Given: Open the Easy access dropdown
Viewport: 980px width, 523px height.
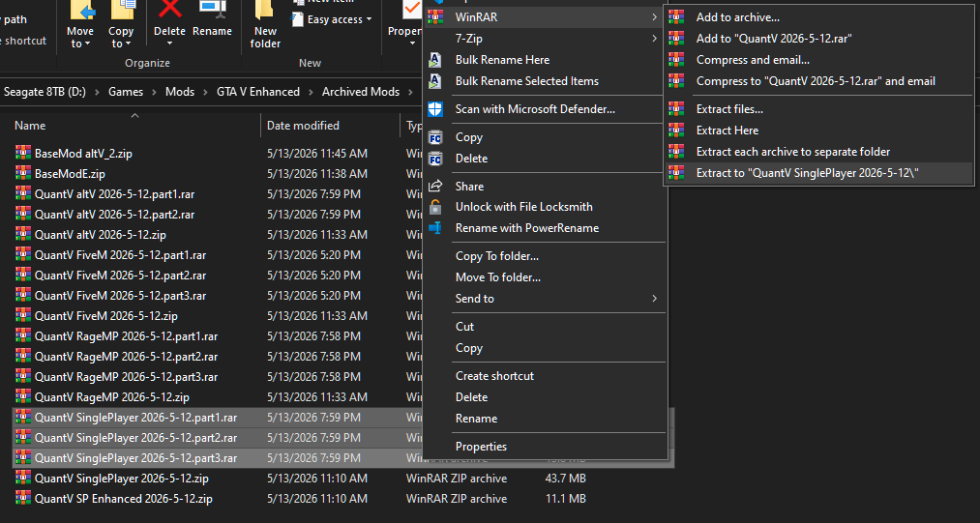Looking at the screenshot, I should [332, 19].
